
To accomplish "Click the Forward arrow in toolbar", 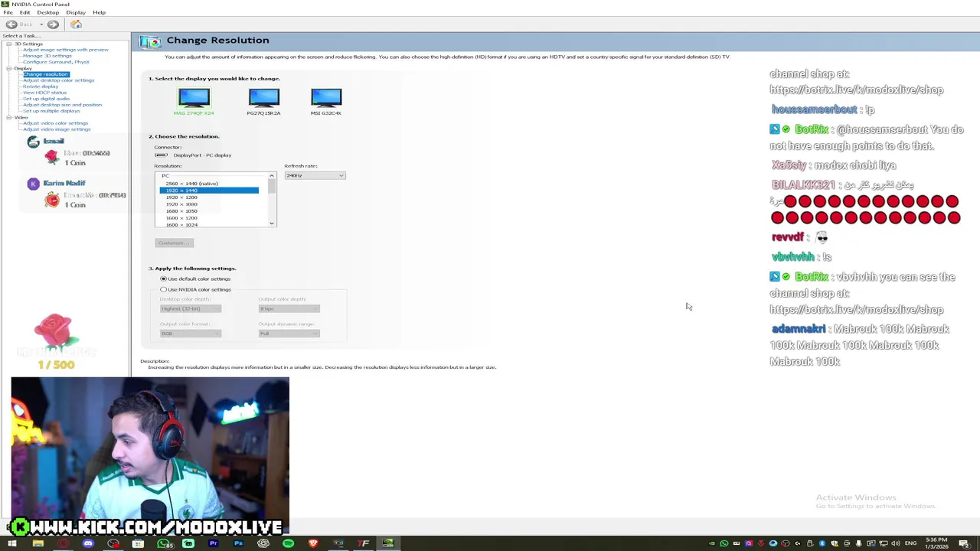I will point(53,24).
